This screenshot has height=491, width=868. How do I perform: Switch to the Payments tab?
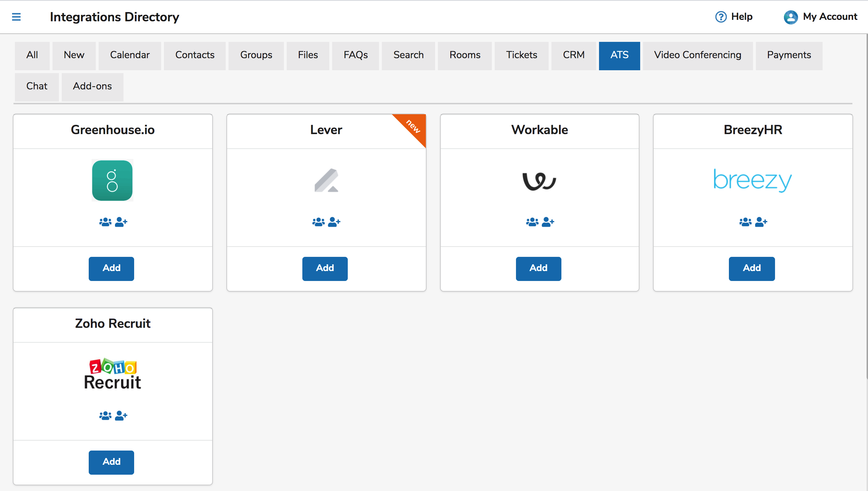789,55
